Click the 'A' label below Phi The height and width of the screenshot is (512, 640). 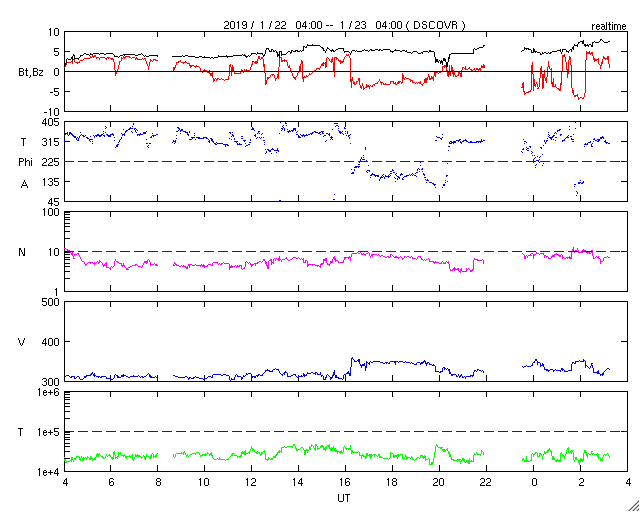pyautogui.click(x=24, y=185)
